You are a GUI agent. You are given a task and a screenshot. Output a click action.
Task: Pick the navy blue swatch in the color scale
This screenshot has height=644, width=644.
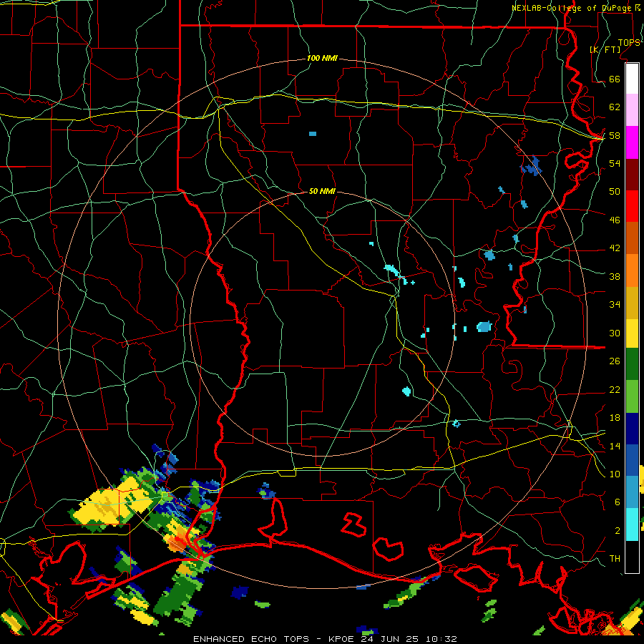[x=632, y=429]
